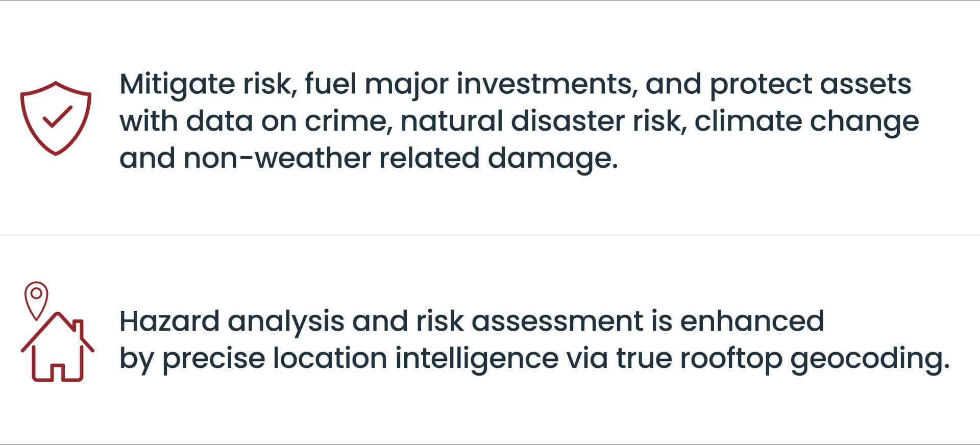
Task: Click the 'precise location intelligence' phrase
Action: [x=360, y=358]
